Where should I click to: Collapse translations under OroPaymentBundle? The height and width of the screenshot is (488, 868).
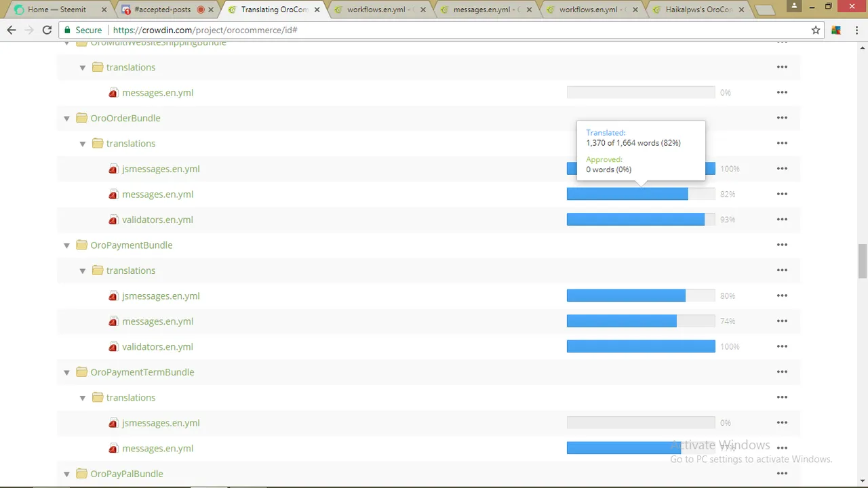tap(83, 270)
